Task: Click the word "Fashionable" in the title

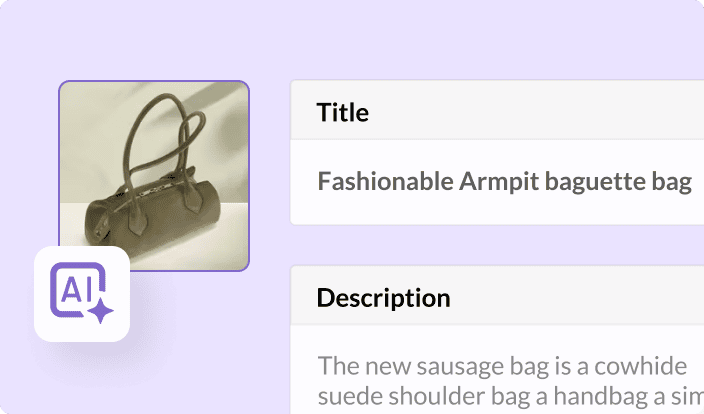Action: 384,182
